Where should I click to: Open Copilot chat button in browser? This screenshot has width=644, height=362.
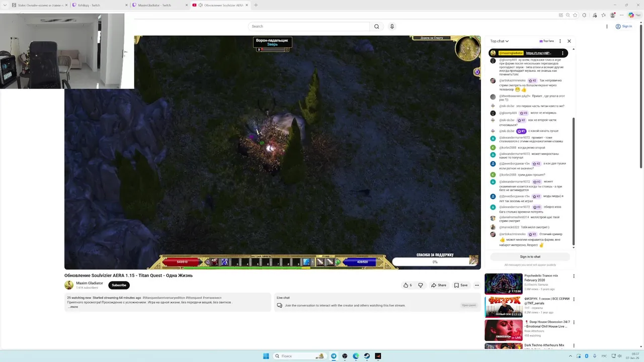(x=634, y=15)
